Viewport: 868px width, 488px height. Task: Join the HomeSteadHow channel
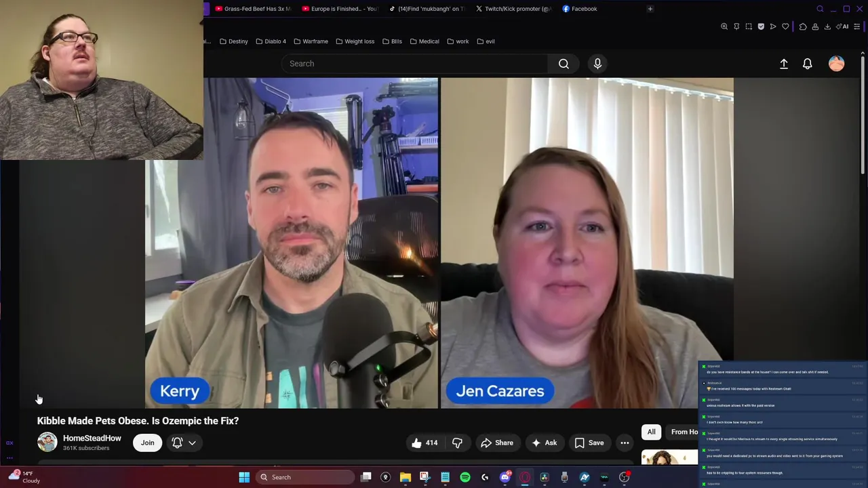pyautogui.click(x=147, y=443)
